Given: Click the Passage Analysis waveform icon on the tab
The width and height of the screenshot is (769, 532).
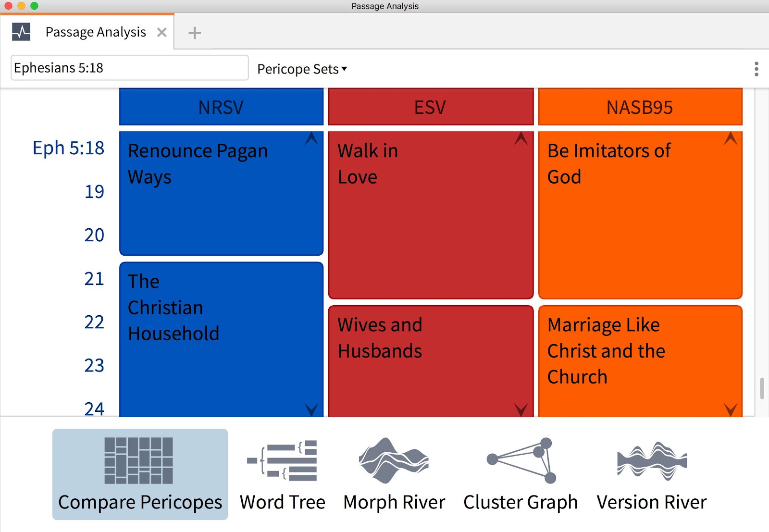Looking at the screenshot, I should pos(21,32).
